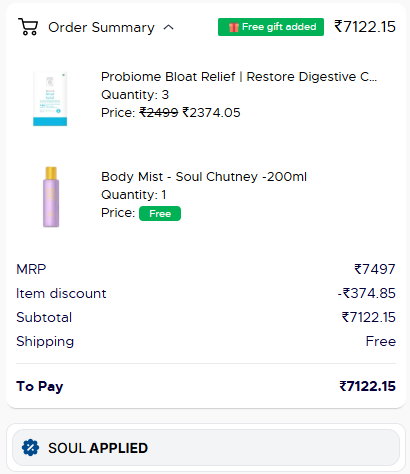Click the To Pay total amount
Viewport: 410px width, 474px height.
[367, 386]
